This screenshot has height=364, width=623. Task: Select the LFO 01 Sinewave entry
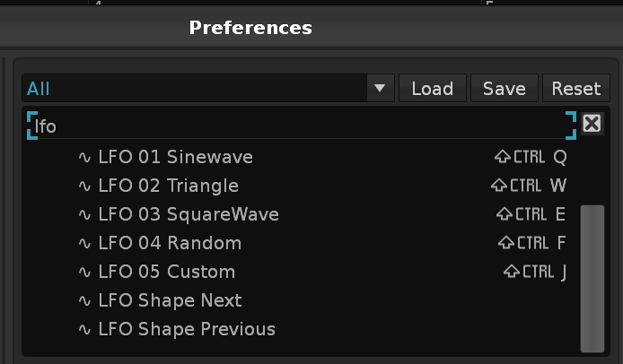[x=176, y=157]
